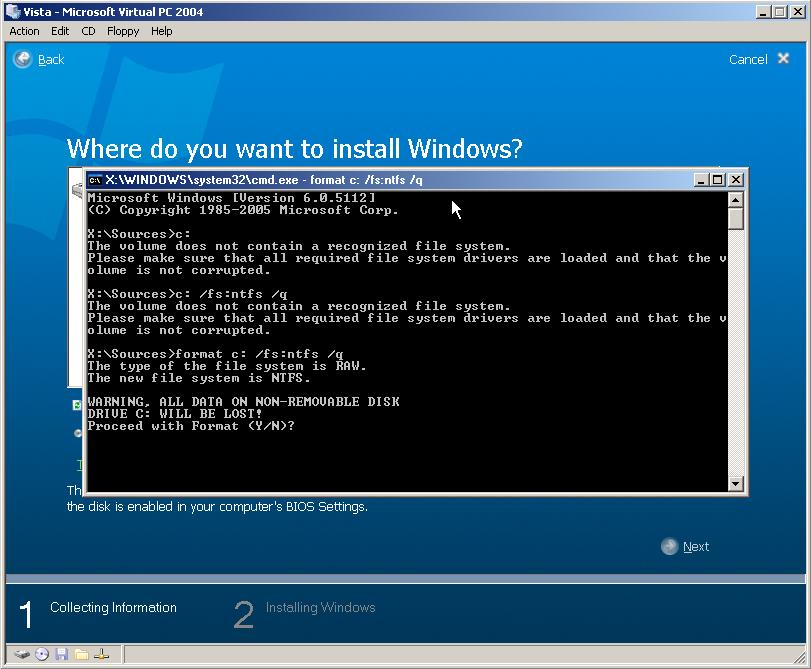Click the shared folder status icon

pos(81,655)
